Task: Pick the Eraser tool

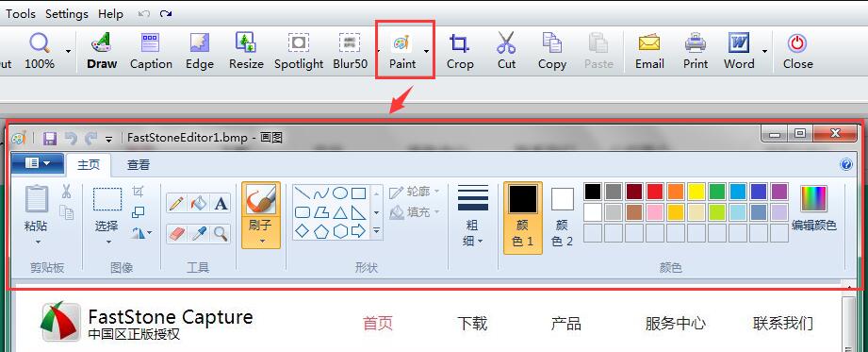Action: pos(176,234)
